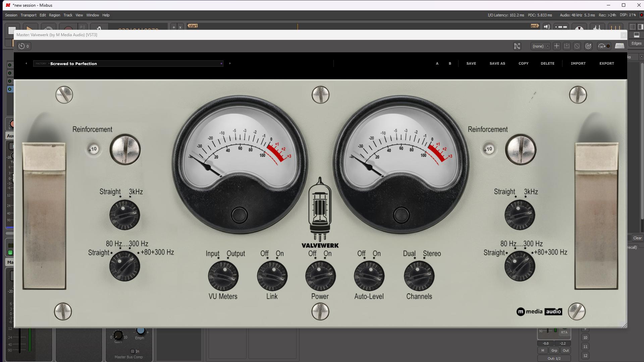Toggle the VU Meters Input/Output knob
644x362 pixels.
tap(223, 276)
